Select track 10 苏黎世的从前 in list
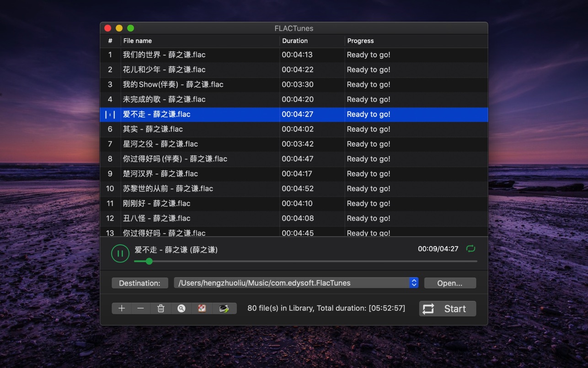 [x=168, y=189]
